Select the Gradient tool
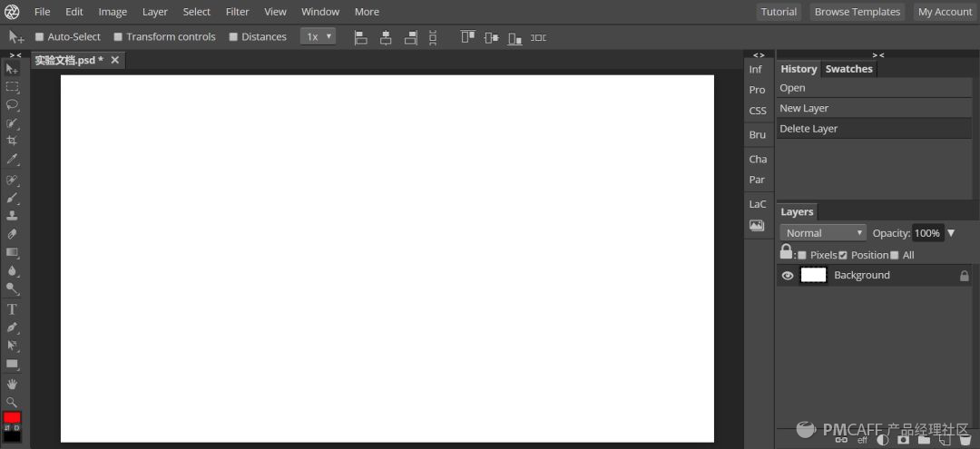980x449 pixels. pos(12,252)
